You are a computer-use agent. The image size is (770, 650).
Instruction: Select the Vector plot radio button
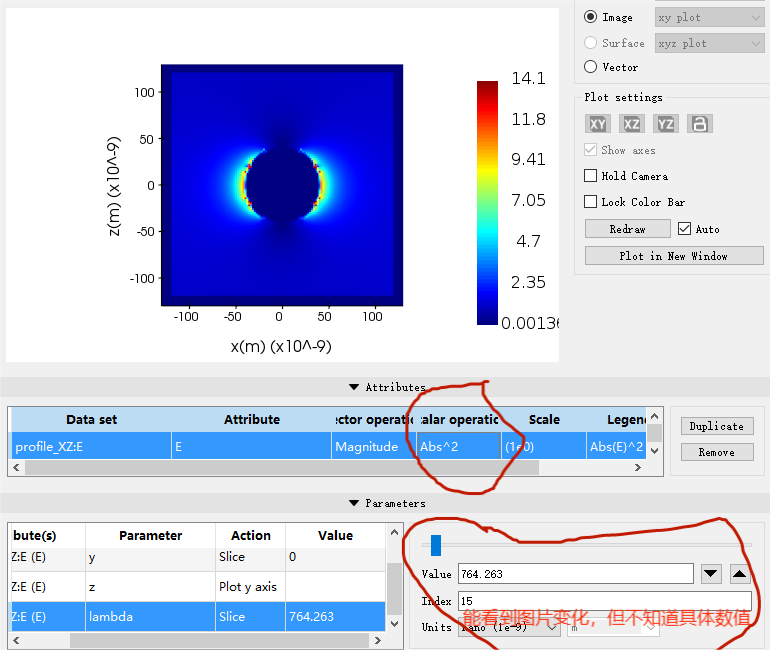point(591,67)
